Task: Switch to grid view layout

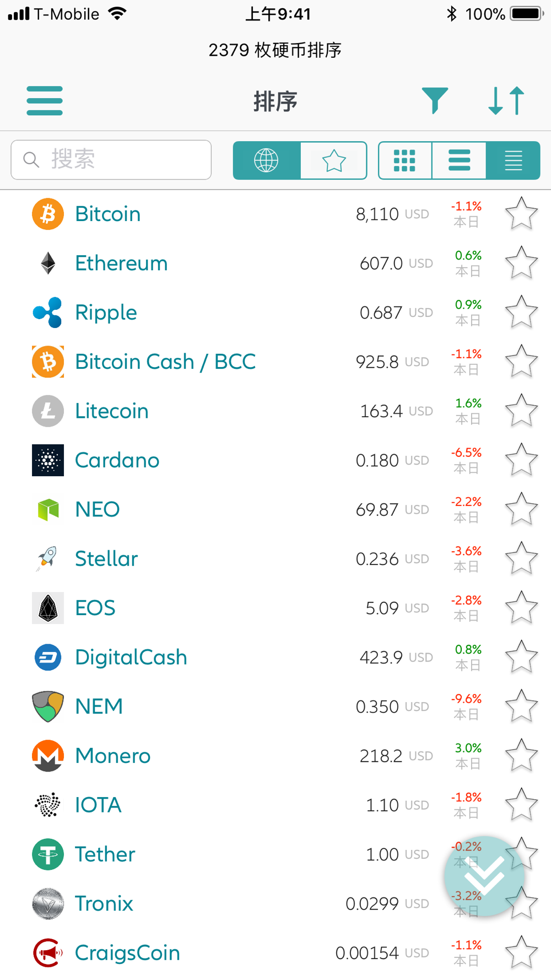Action: (405, 160)
